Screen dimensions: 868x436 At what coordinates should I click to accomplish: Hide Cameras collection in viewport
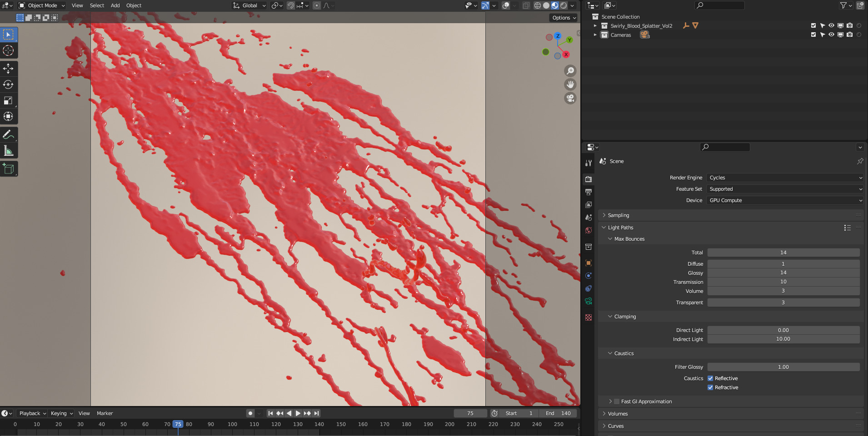[831, 35]
